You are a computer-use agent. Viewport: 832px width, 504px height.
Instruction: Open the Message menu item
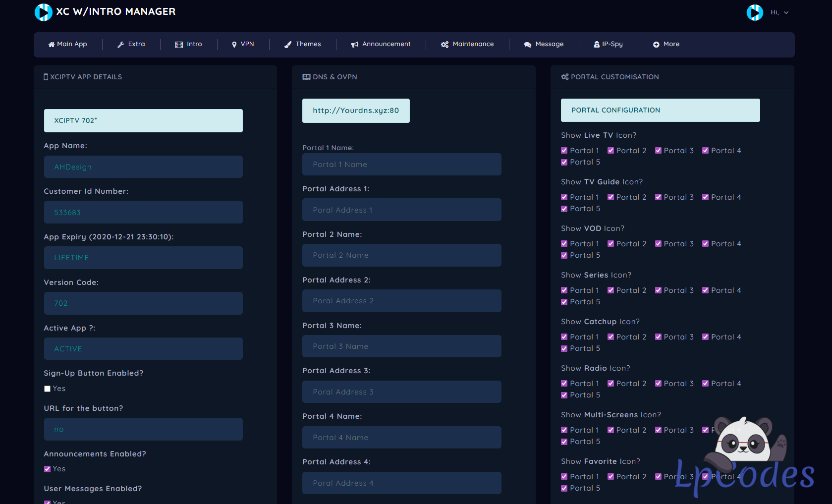tap(544, 45)
